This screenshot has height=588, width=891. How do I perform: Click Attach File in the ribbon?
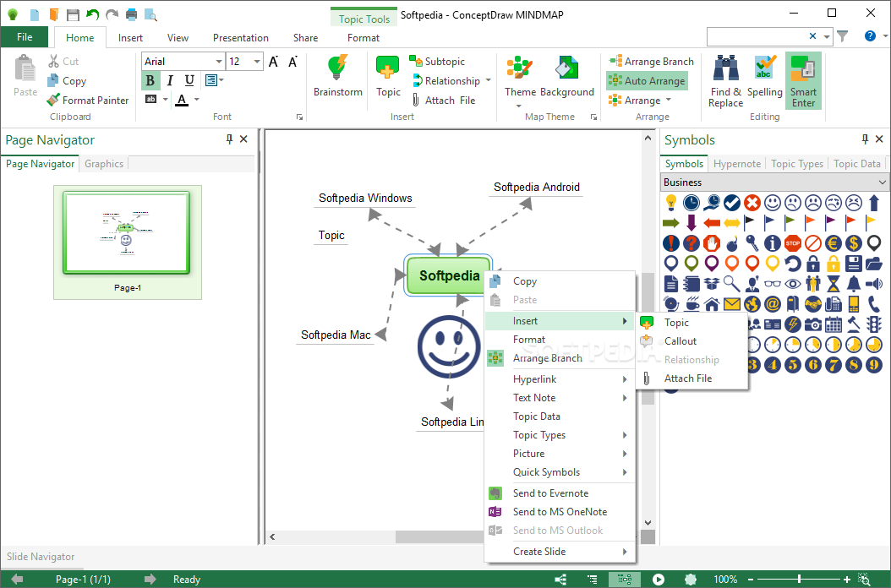(x=443, y=101)
